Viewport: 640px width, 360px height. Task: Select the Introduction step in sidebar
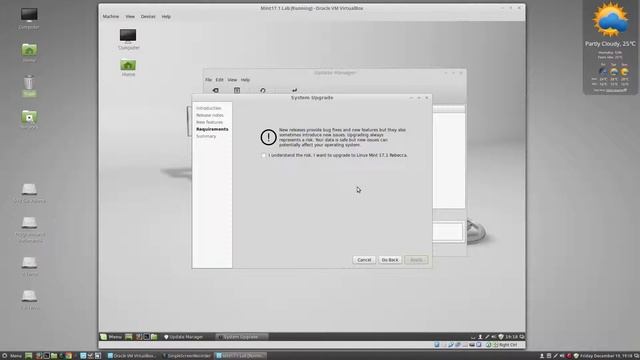209,108
